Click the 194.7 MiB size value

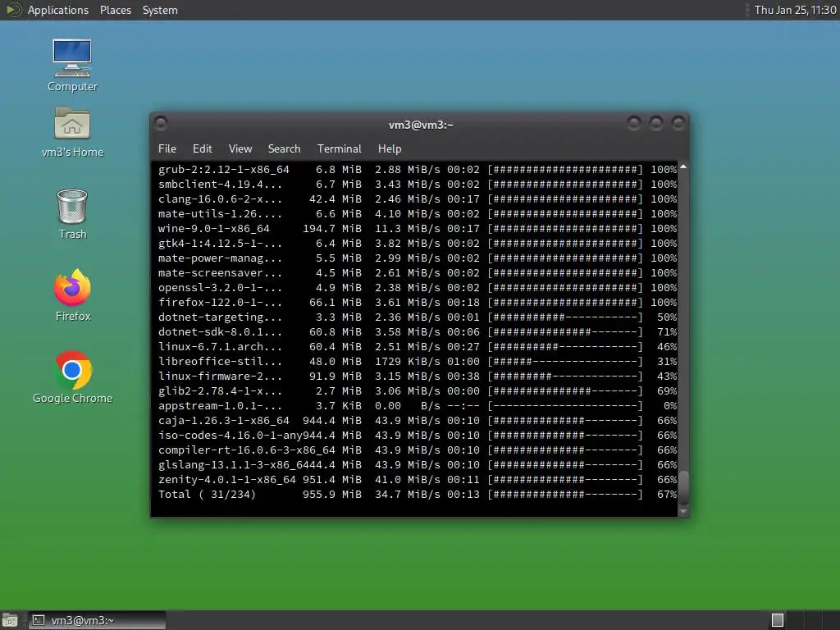(x=332, y=228)
